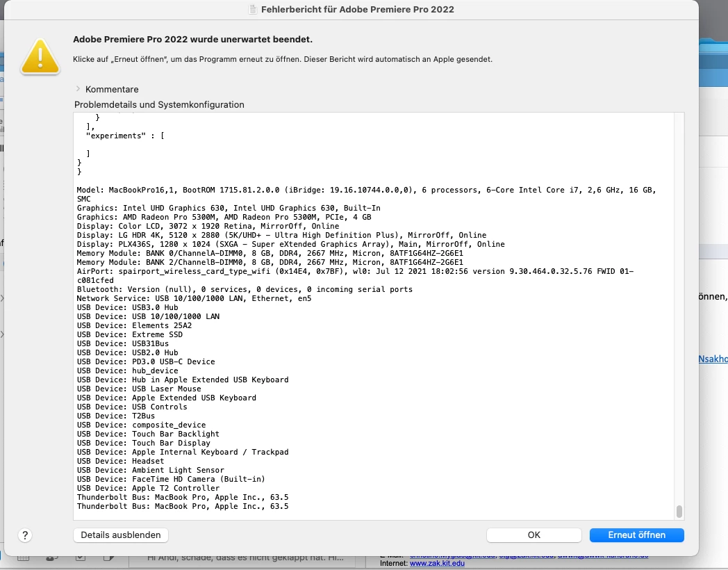This screenshot has height=570, width=728.
Task: Select the USB Device: Elements 25A2 line
Action: (134, 325)
